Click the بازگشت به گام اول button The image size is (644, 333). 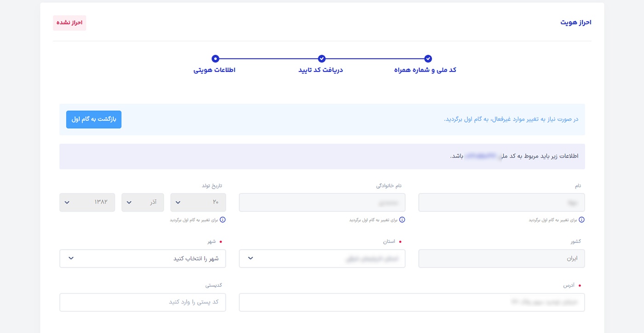93,119
